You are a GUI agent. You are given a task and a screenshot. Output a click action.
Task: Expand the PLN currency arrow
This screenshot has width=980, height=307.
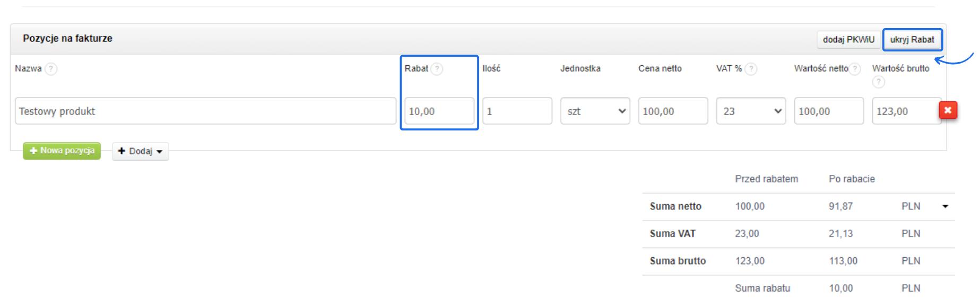(945, 206)
